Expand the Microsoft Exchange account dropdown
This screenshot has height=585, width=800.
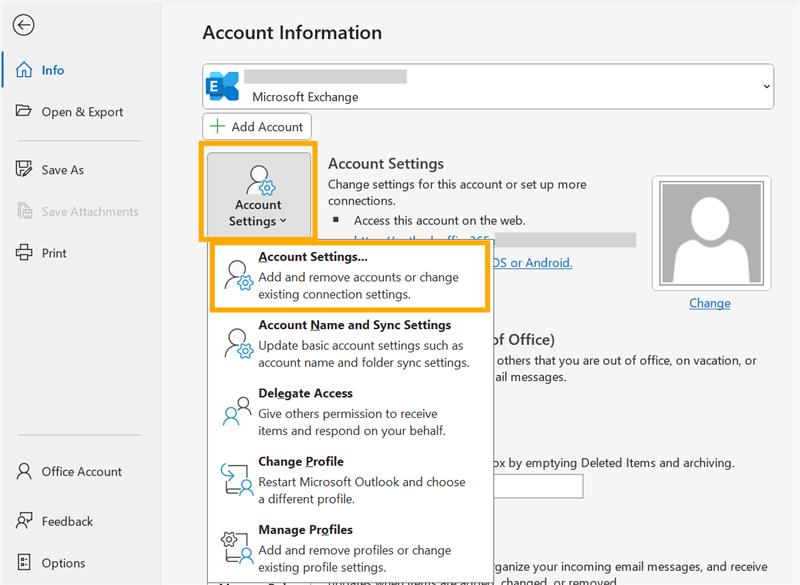(x=488, y=86)
